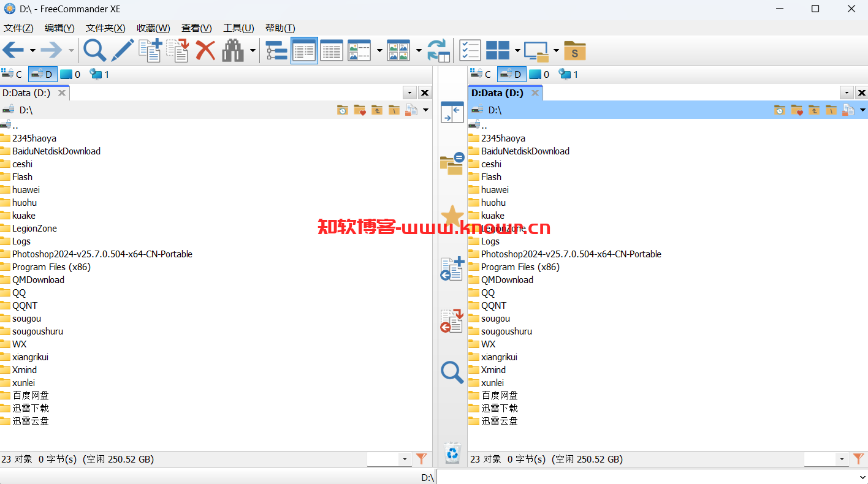This screenshot has height=484, width=868.
Task: Open the right panel tab list dropdown
Action: click(847, 93)
